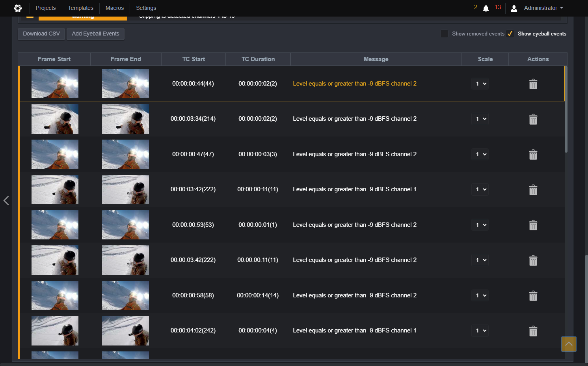Delete event at 00:00:00:53(53)
This screenshot has height=366, width=588.
coord(533,225)
